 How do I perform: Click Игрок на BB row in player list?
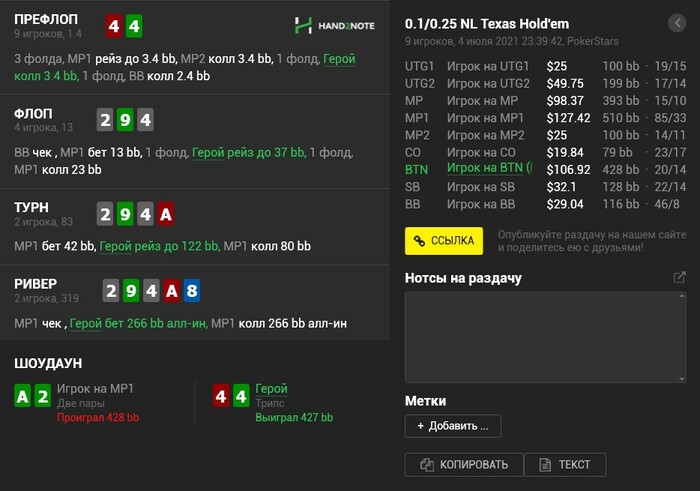tap(546, 204)
